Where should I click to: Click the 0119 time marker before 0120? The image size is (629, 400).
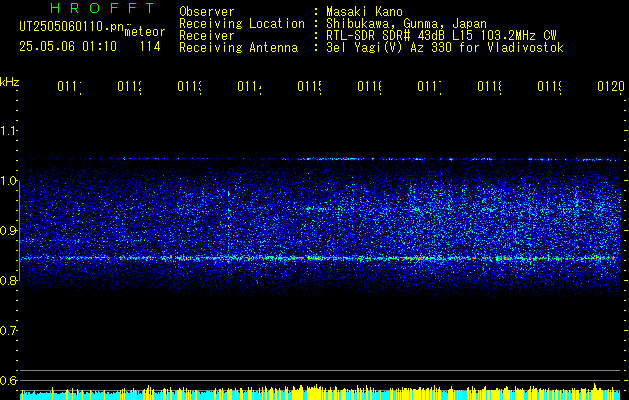[550, 86]
